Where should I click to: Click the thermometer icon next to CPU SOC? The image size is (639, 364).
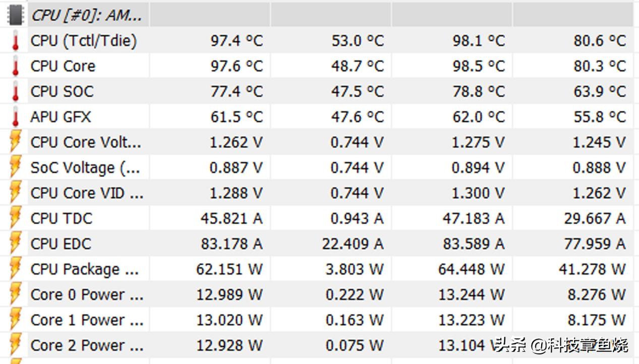pos(16,91)
